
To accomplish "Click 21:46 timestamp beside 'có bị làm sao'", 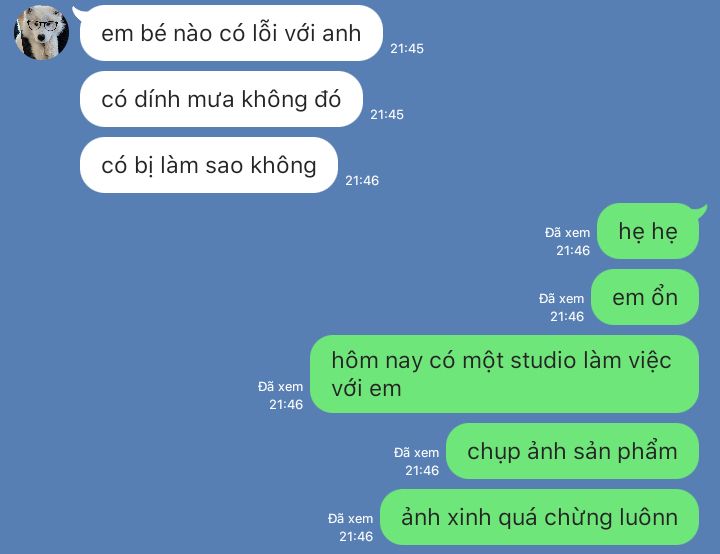I will 362,181.
